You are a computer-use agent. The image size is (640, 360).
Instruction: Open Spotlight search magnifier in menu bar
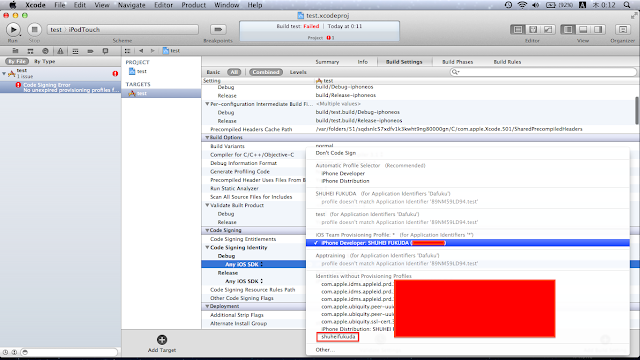[x=627, y=5]
